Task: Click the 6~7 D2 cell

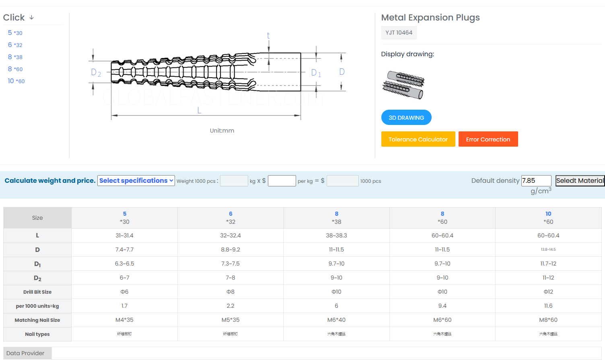Action: (125, 278)
